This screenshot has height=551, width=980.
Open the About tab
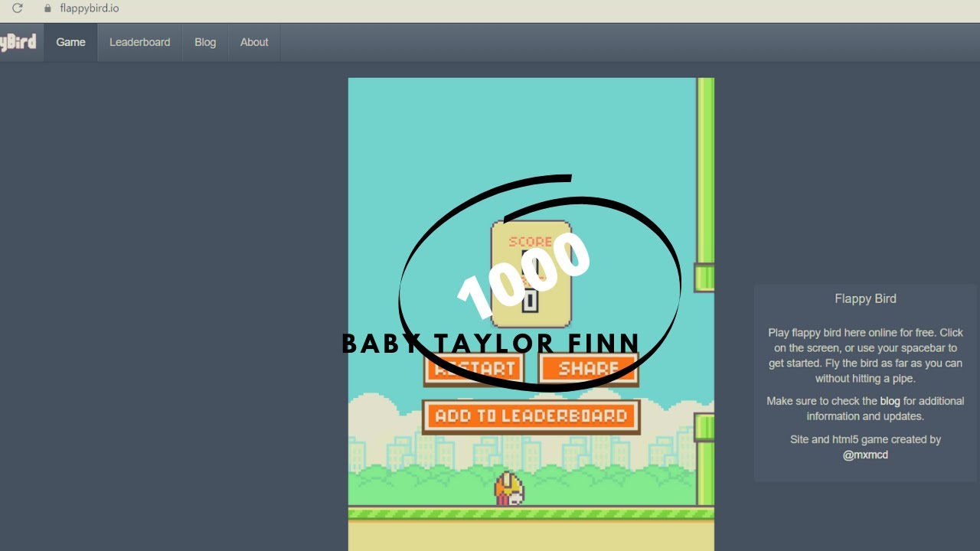point(254,42)
